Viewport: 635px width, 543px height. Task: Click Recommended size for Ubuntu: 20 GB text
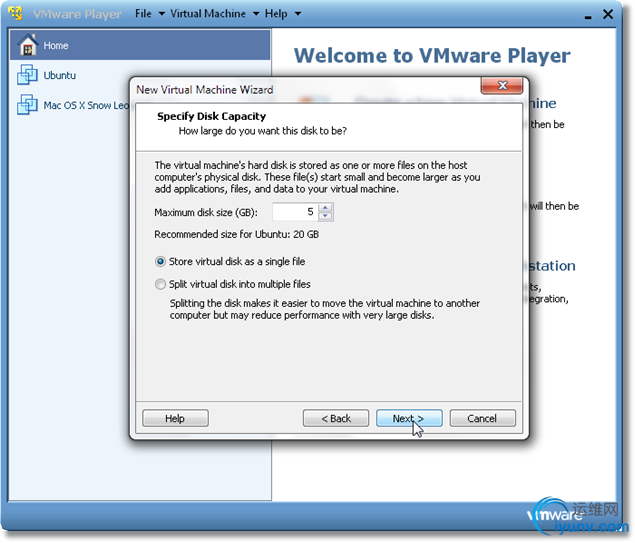point(237,234)
